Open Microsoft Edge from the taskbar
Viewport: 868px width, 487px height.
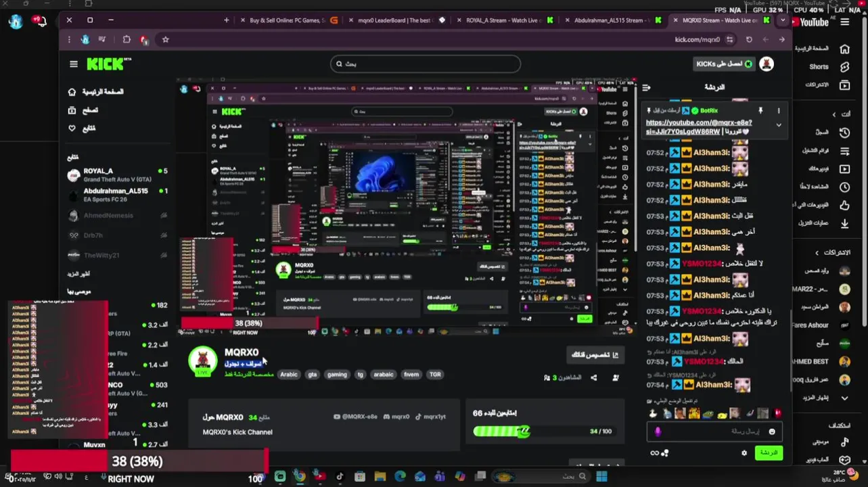tap(399, 477)
